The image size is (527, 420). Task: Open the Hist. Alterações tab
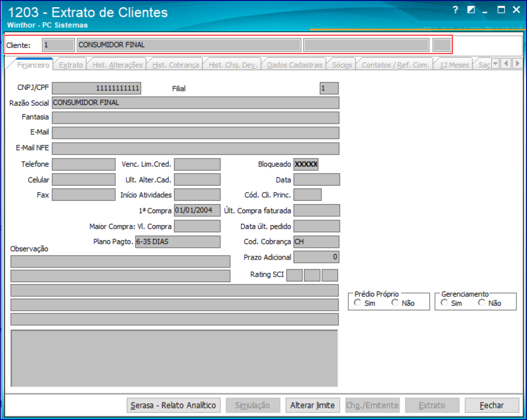pos(117,65)
